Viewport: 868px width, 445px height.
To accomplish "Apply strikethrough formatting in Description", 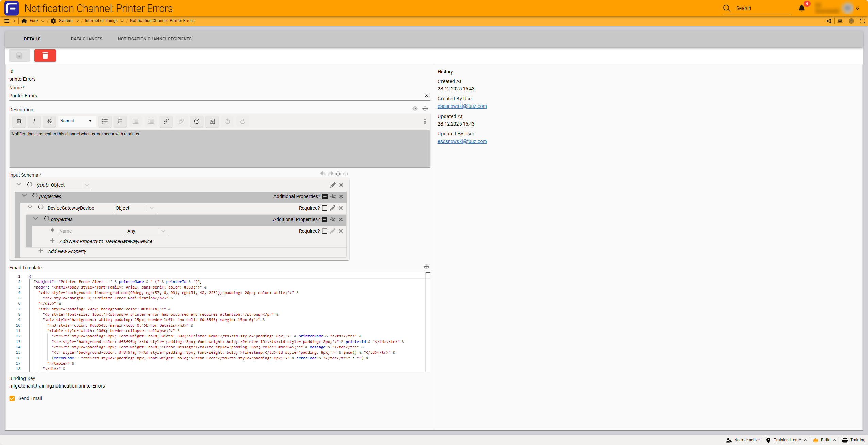I will click(x=49, y=121).
